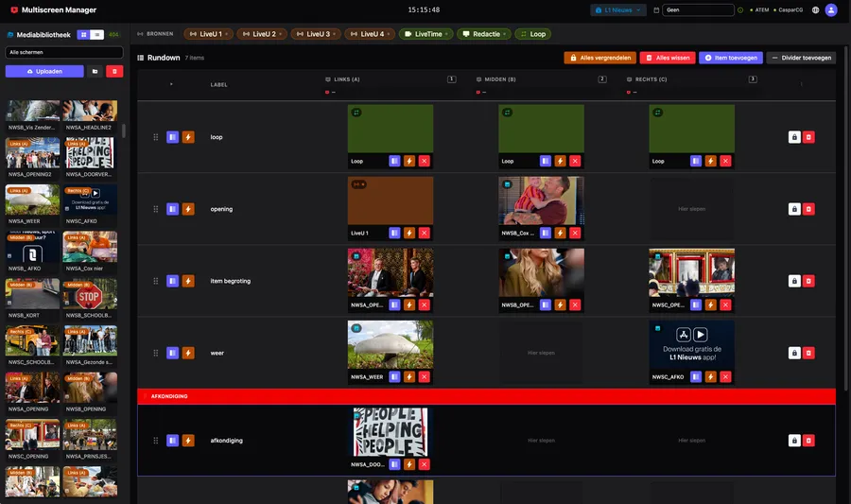Viewport: 851px width, 504px height.
Task: Open language selection via the globe icon
Action: (815, 9)
